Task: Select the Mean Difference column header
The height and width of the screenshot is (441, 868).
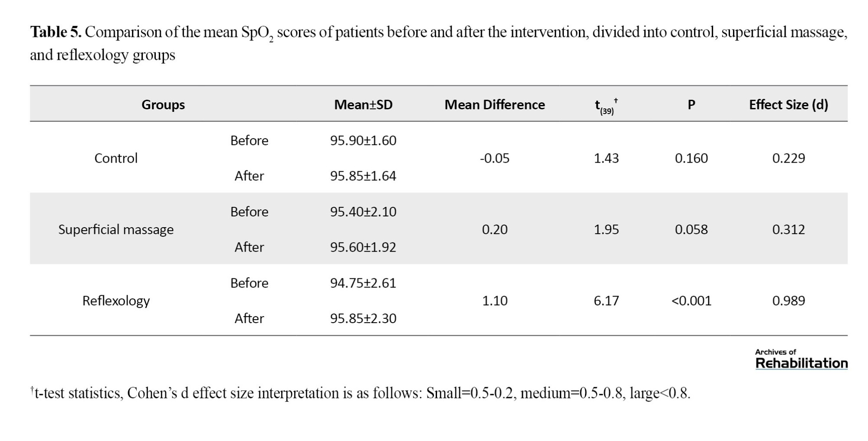Action: tap(494, 105)
